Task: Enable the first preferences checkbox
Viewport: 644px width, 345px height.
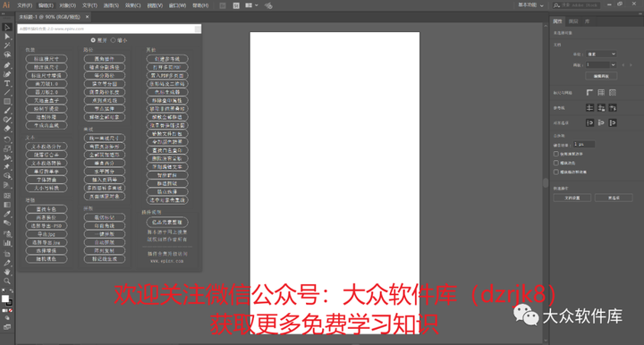Action: click(x=556, y=154)
